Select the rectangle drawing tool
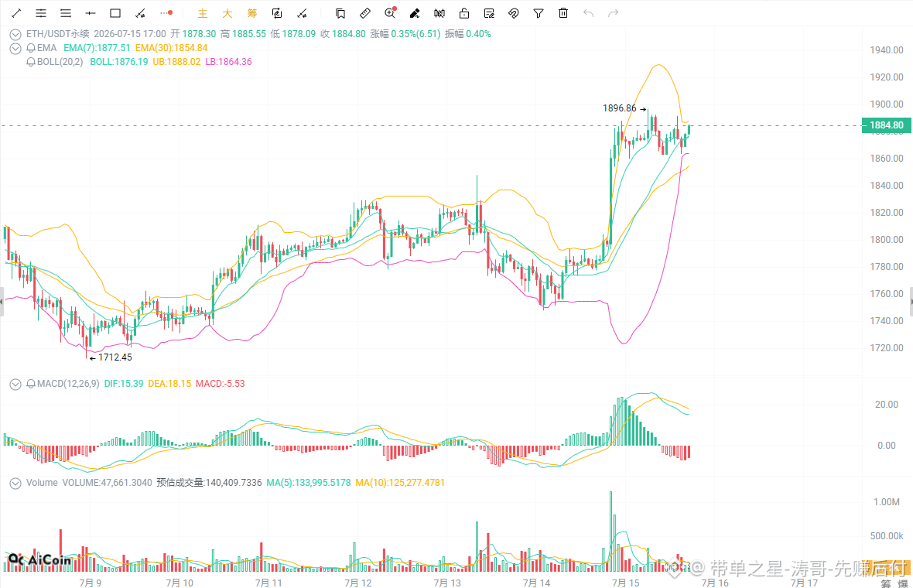The height and width of the screenshot is (588, 913). [115, 13]
